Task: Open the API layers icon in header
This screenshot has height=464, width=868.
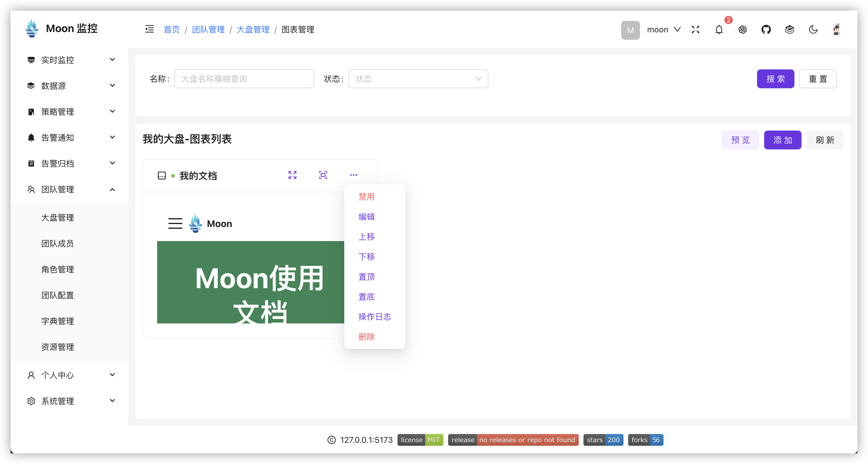Action: pos(789,30)
